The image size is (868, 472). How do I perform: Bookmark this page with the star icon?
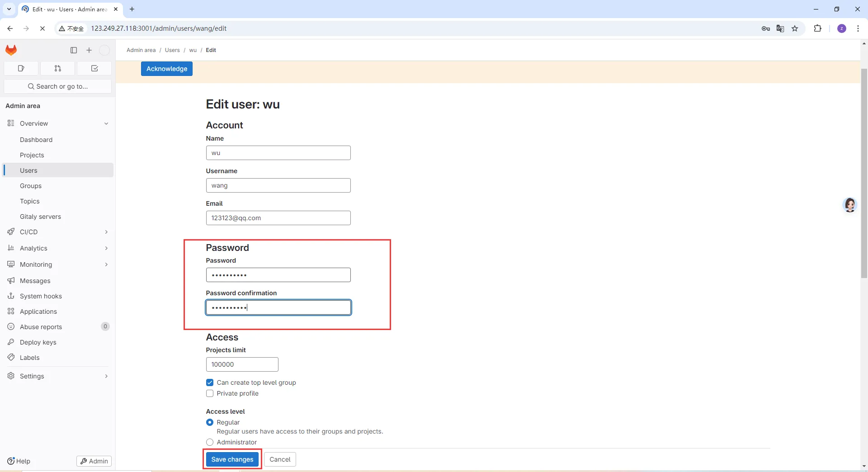tap(795, 28)
